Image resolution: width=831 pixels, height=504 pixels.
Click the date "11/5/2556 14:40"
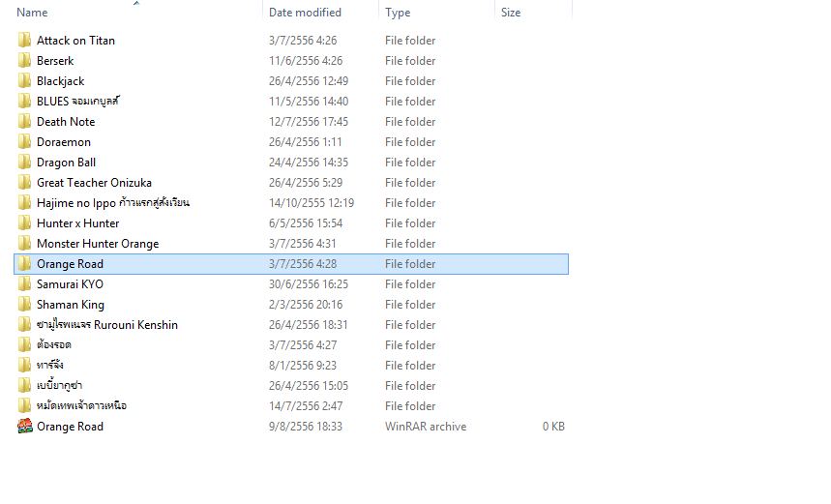[x=309, y=102]
